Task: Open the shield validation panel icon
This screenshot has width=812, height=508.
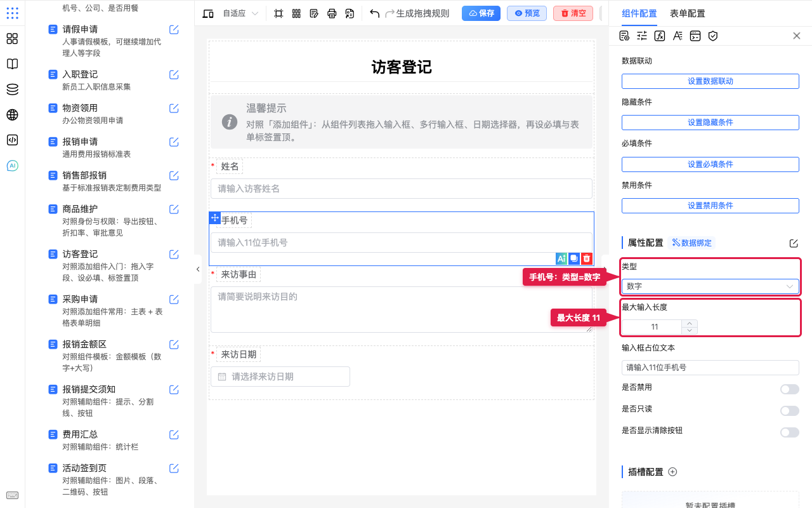Action: 713,36
